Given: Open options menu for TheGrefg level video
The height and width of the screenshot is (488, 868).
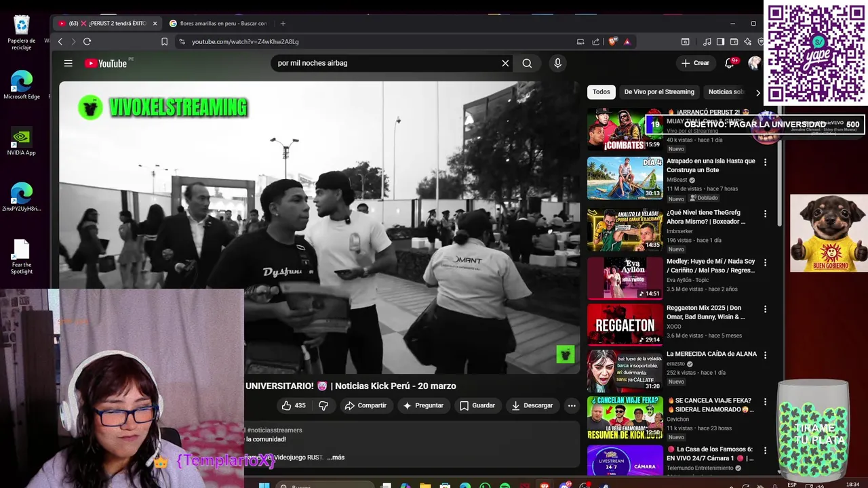Looking at the screenshot, I should tap(765, 213).
